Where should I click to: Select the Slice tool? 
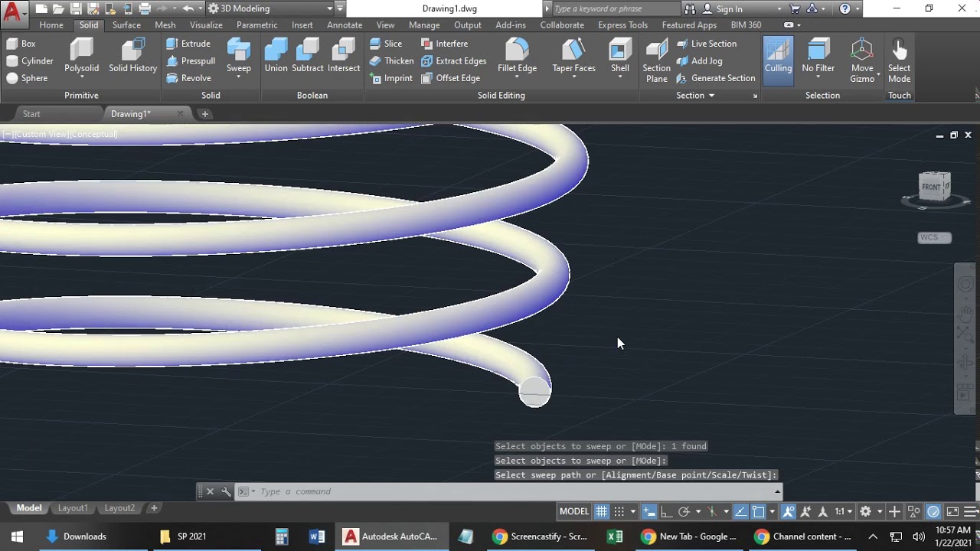coord(386,44)
